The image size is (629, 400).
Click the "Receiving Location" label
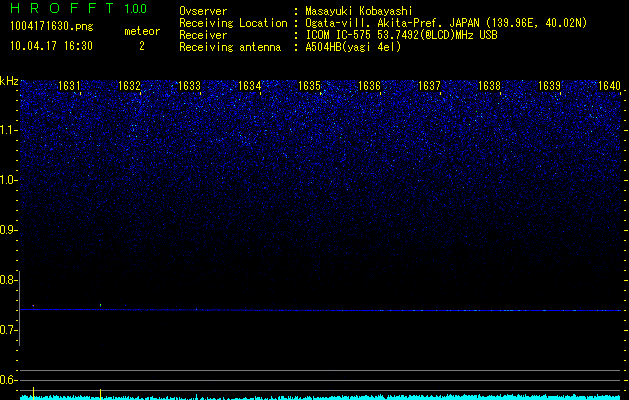tap(233, 23)
